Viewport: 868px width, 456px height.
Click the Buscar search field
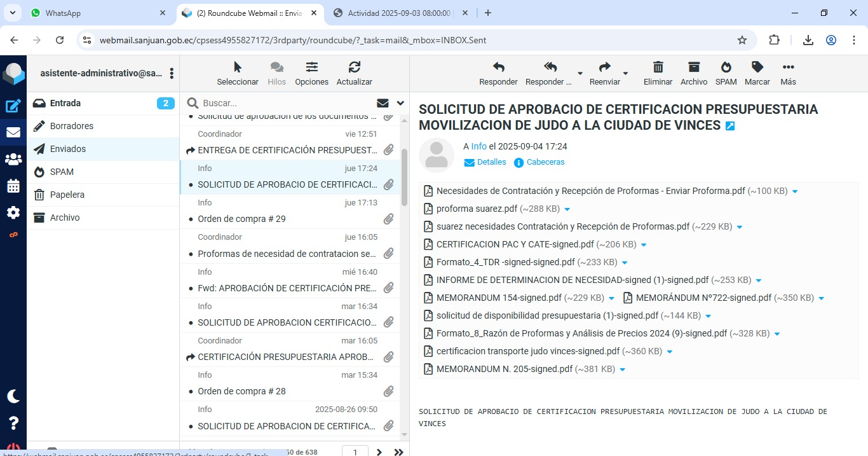click(x=286, y=103)
